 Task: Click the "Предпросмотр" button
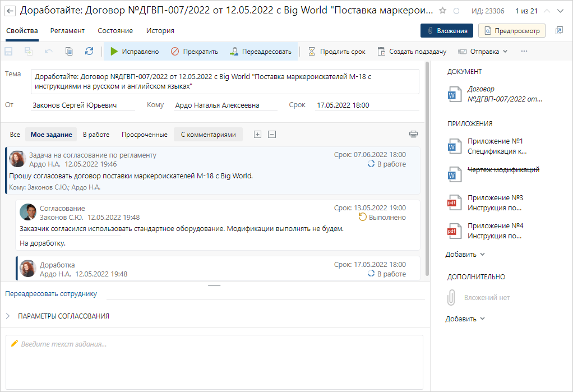click(511, 31)
